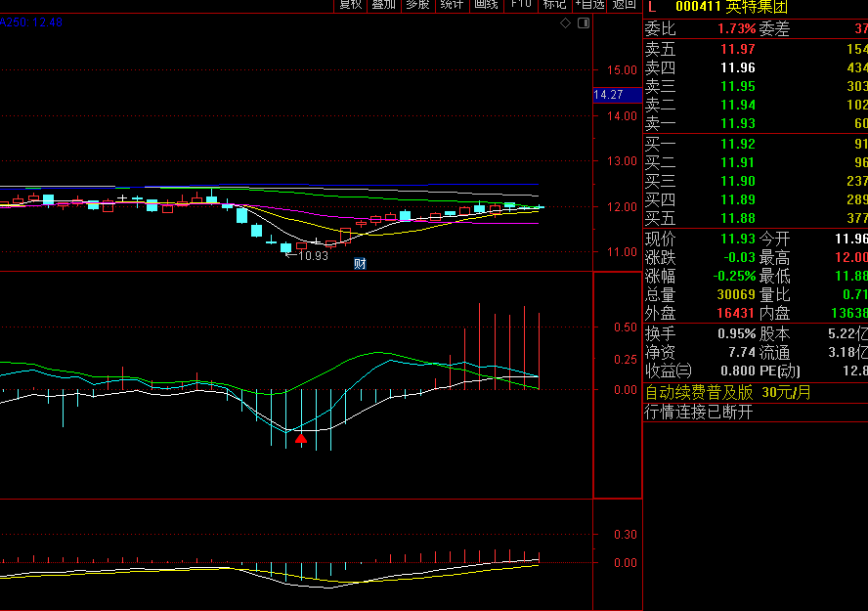
Task: Open the 统计 statistics item
Action: point(452,5)
